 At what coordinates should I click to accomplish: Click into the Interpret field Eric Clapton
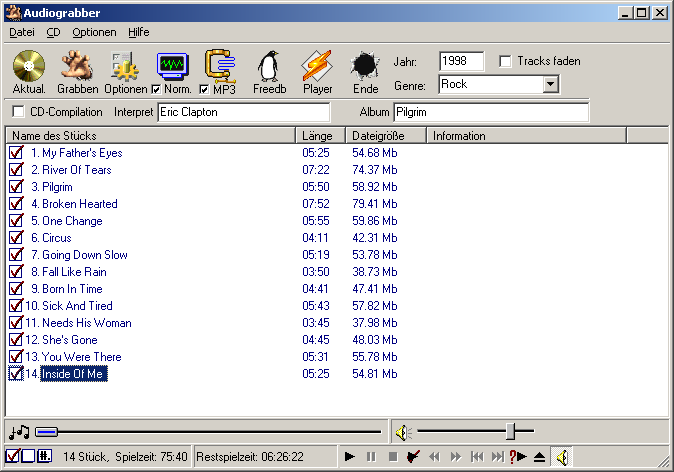coord(244,112)
